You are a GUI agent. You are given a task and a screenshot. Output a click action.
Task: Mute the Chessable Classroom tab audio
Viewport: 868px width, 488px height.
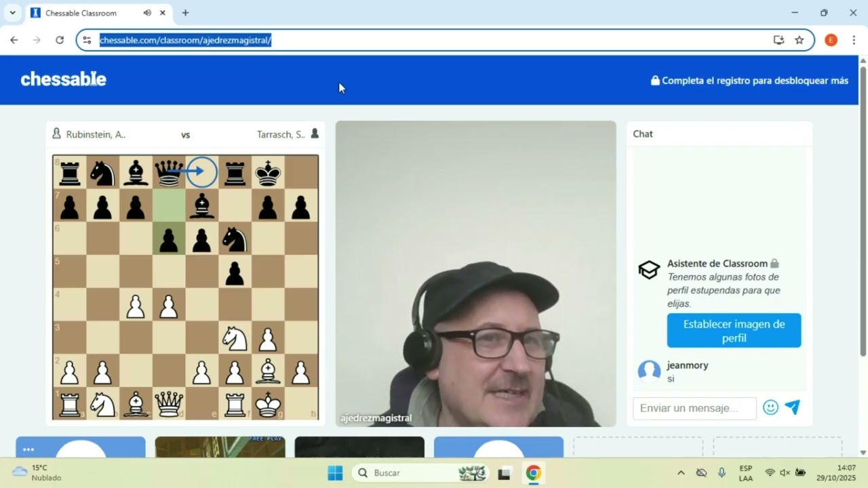(147, 13)
